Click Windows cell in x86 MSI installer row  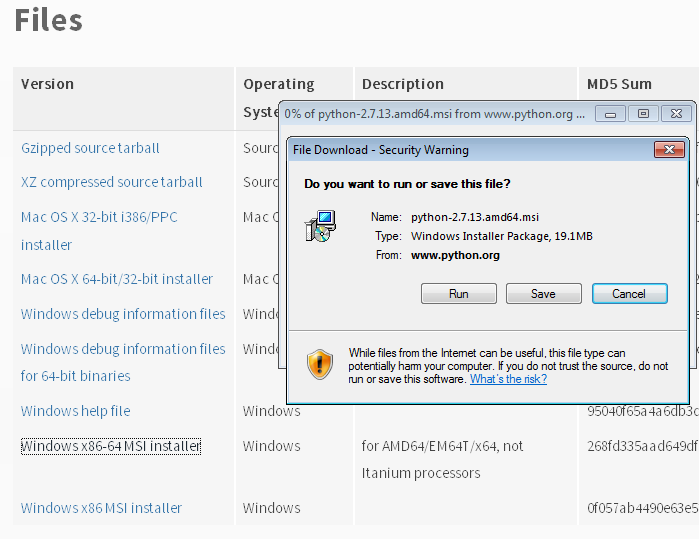pos(271,508)
